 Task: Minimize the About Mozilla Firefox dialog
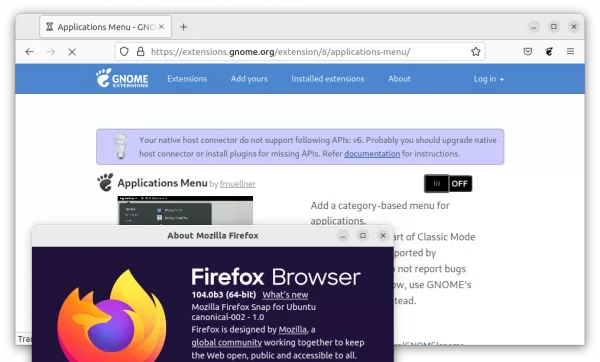[x=343, y=236]
